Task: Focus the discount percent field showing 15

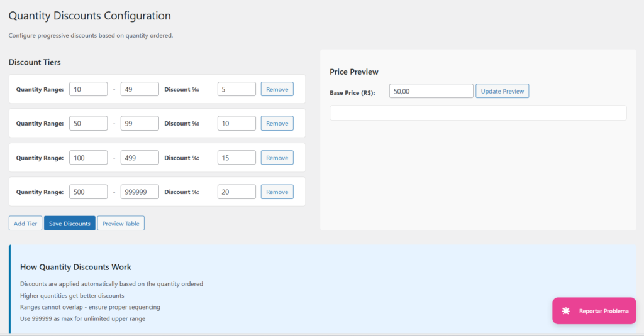Action: click(236, 158)
